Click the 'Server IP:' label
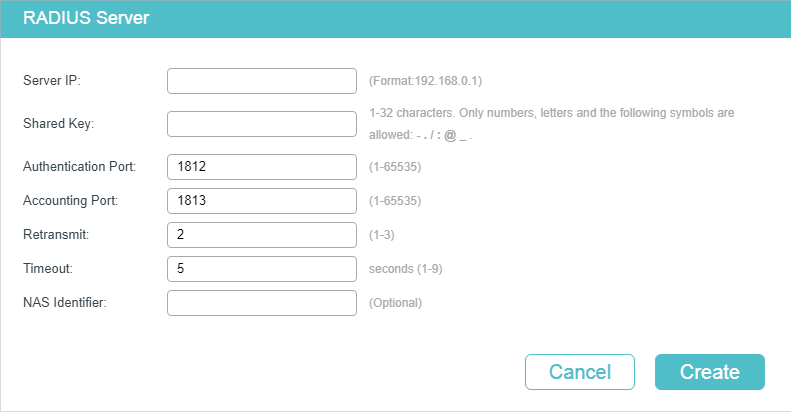The width and height of the screenshot is (791, 412). tap(52, 81)
